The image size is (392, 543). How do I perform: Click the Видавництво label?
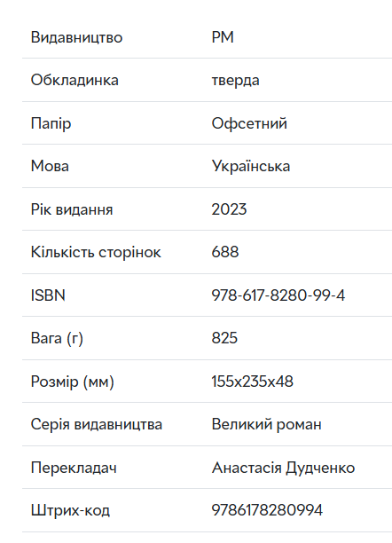[x=76, y=37]
